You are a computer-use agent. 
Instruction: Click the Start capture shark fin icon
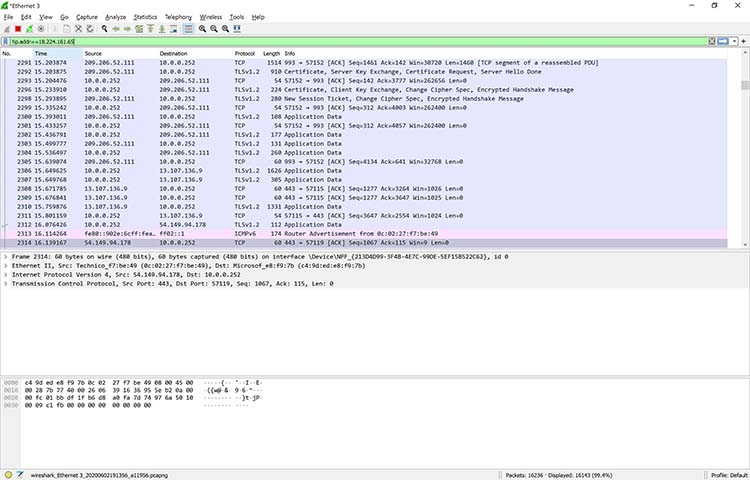[x=7, y=29]
